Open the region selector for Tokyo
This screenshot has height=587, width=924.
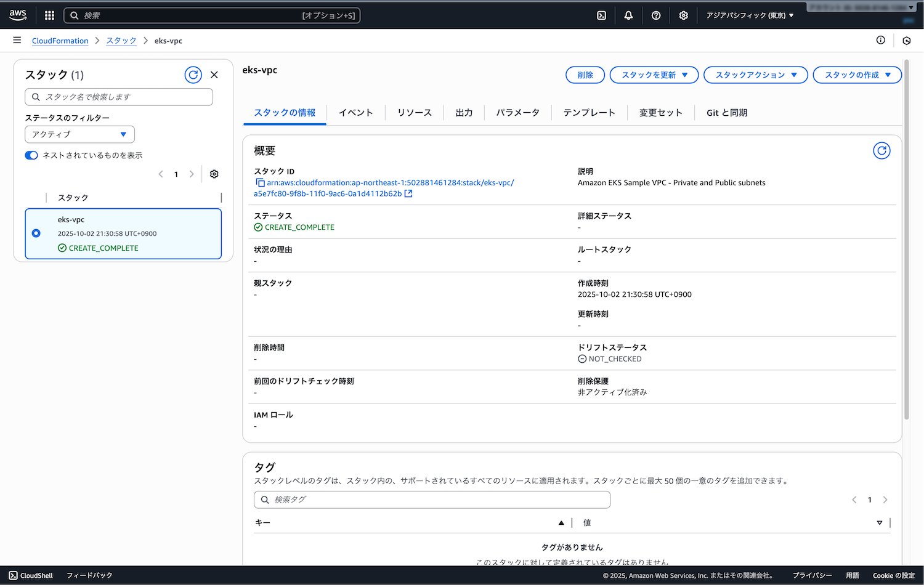[750, 15]
